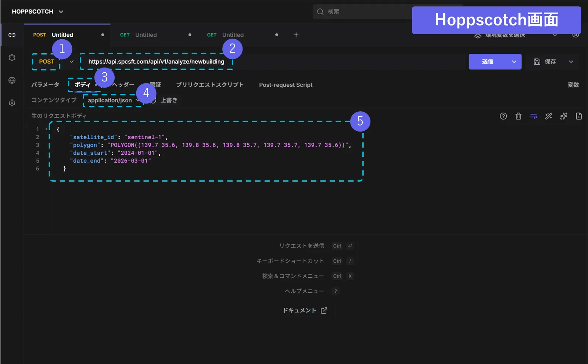Click the date_start line in body editor

tap(115, 153)
